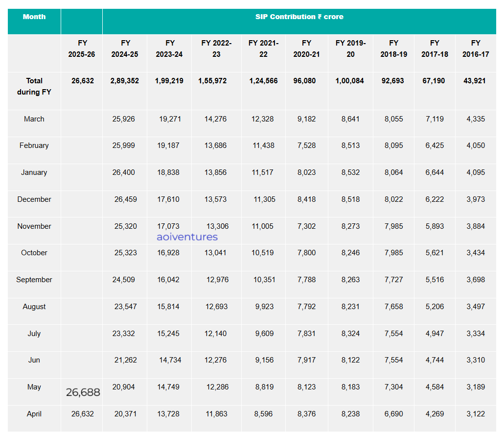This screenshot has width=504, height=435.
Task: Click total value 43,921 for FY 2016-17
Action: click(x=475, y=81)
